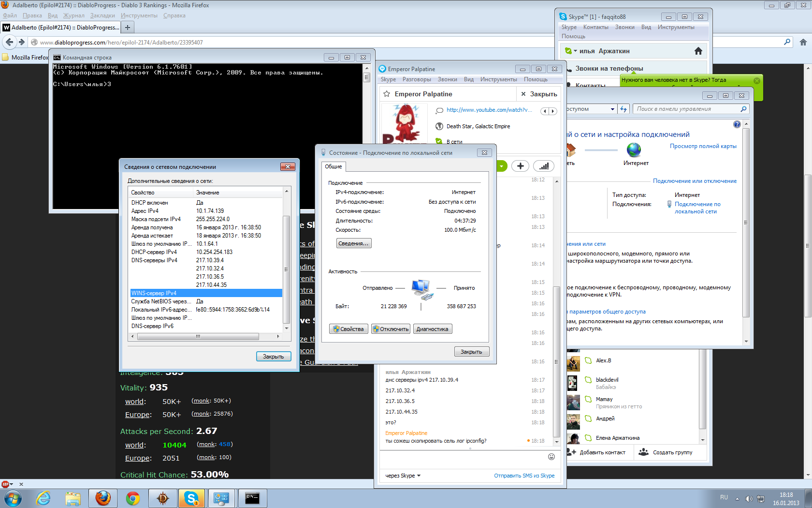Click the Control Panel window's vertical scrollbar
Viewport: 812px width, 508px height.
click(x=746, y=223)
